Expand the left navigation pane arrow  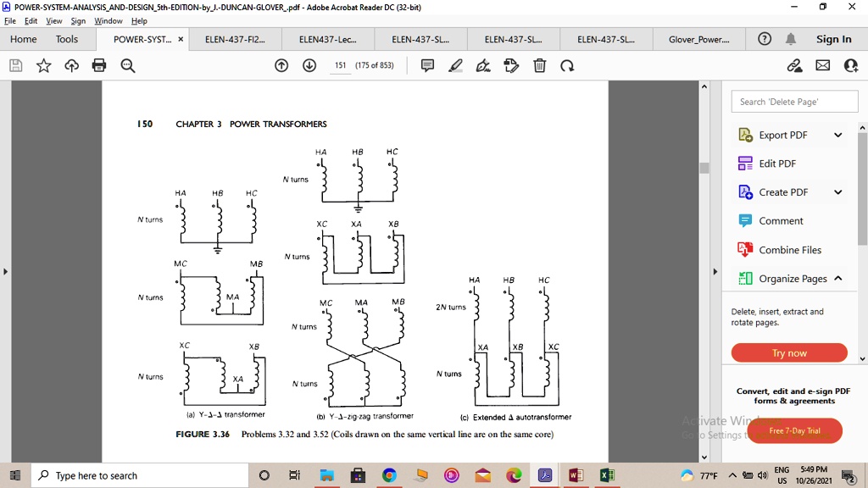[x=6, y=272]
